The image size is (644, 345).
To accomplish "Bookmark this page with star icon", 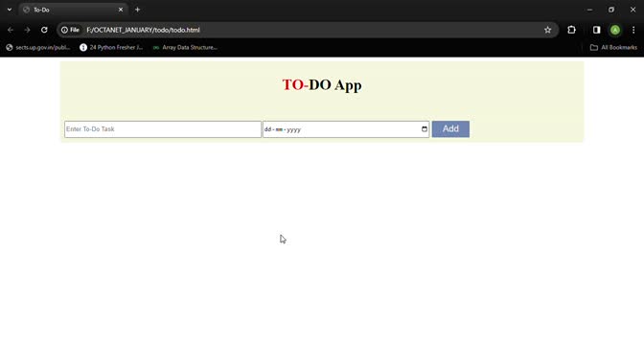I will (547, 30).
